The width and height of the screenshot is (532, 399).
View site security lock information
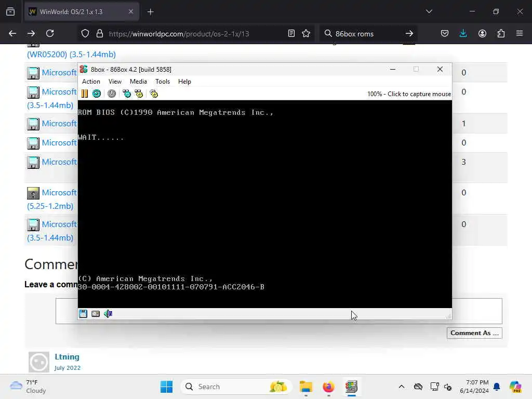(x=99, y=34)
